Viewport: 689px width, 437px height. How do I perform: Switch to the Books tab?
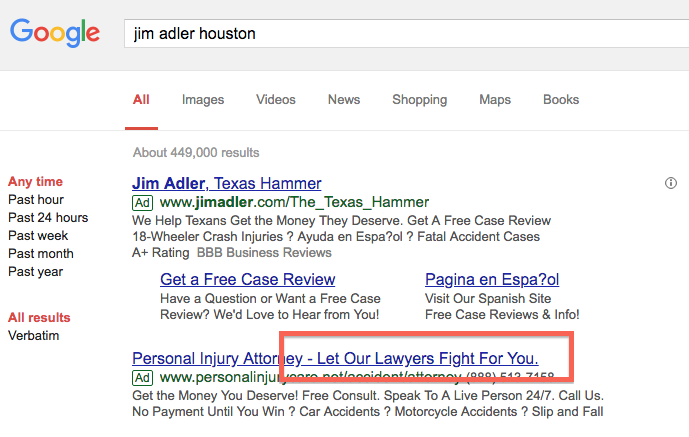tap(561, 100)
